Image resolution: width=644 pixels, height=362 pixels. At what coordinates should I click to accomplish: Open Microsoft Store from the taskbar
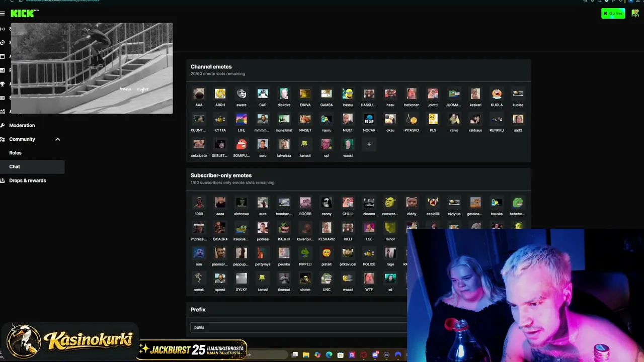341,355
